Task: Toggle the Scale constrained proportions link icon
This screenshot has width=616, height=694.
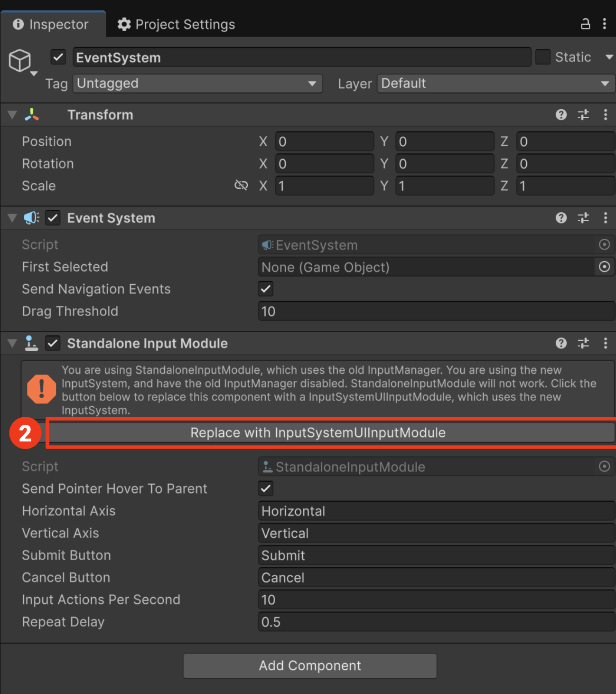Action: click(241, 186)
